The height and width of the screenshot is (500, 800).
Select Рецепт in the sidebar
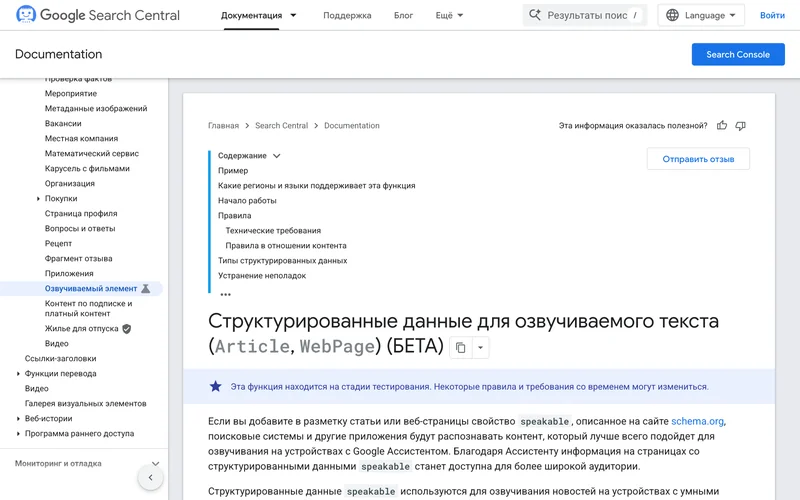[58, 243]
